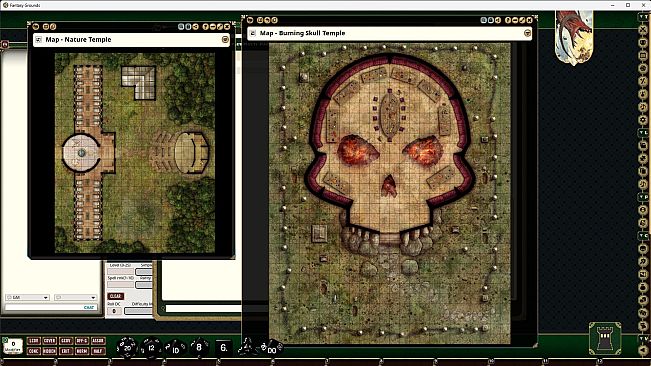Click the modifier value box
This screenshot has width=651, height=366.
(x=13, y=346)
